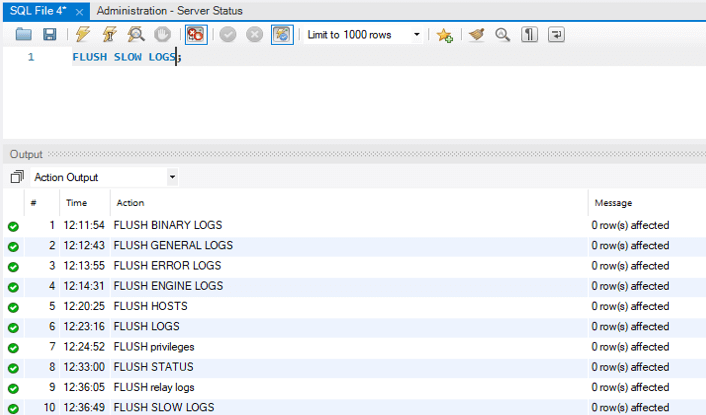
Task: Select FLUSH privileges output row
Action: point(355,347)
